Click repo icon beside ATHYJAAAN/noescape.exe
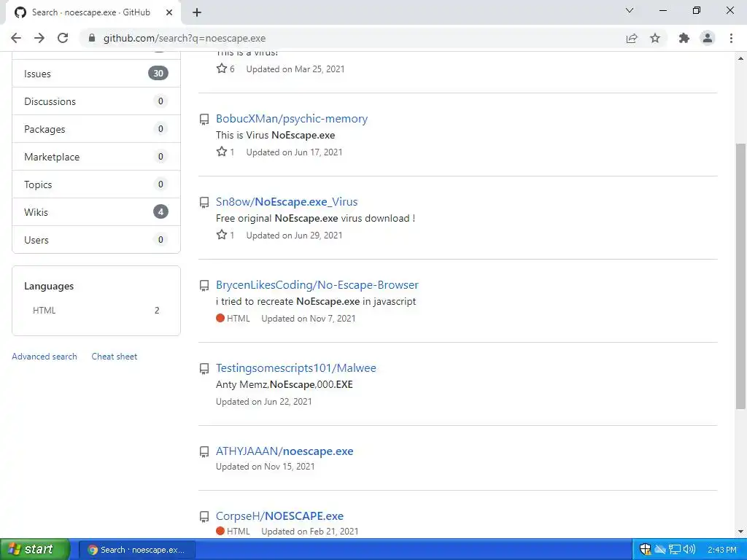Viewport: 747px width, 560px height. (204, 452)
